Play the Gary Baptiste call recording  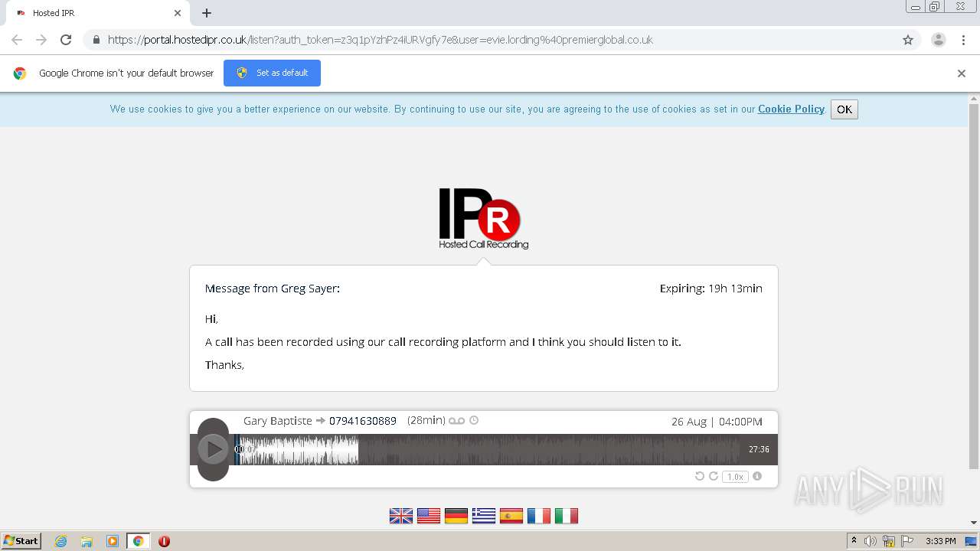coord(213,449)
